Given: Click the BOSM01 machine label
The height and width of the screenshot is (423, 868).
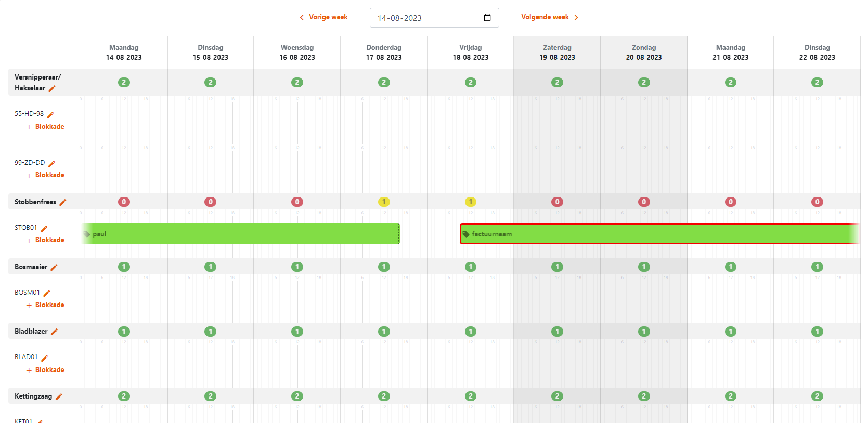Looking at the screenshot, I should pos(27,293).
